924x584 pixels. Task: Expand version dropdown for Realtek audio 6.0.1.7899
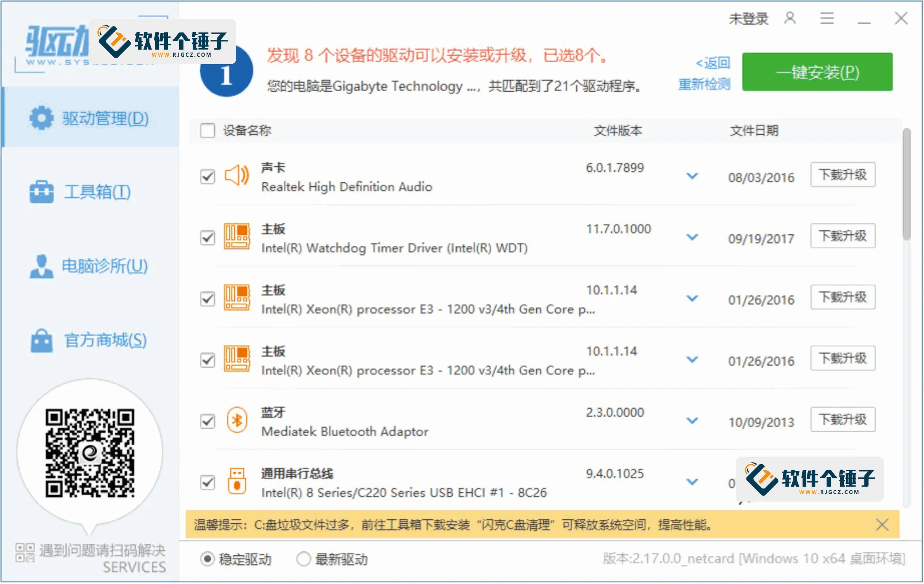coord(692,176)
